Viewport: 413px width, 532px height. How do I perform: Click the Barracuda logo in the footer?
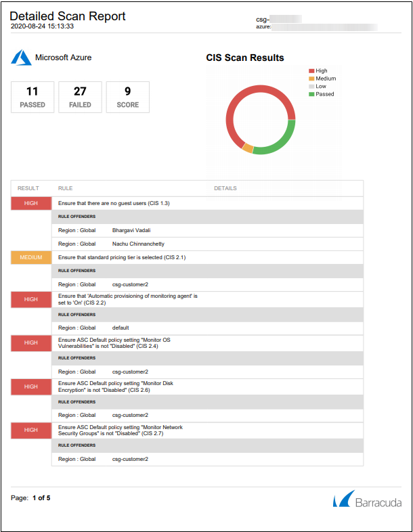click(367, 499)
